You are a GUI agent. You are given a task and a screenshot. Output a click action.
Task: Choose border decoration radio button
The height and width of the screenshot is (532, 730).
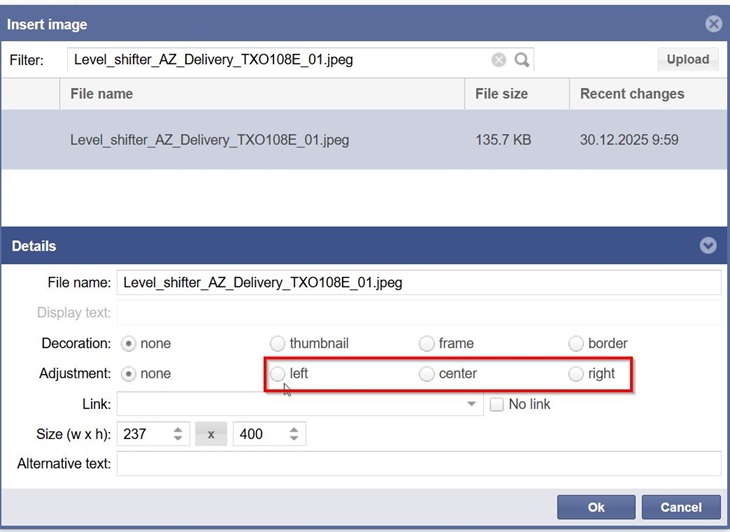(576, 343)
